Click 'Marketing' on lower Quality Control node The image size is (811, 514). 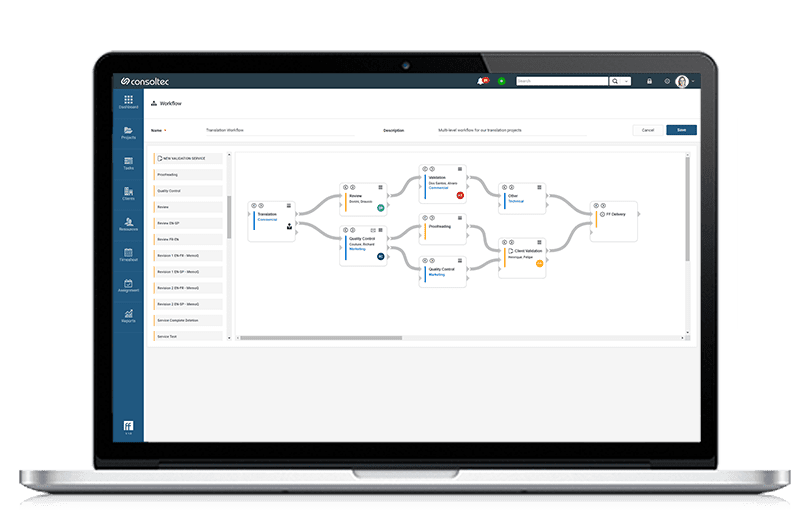pos(437,275)
